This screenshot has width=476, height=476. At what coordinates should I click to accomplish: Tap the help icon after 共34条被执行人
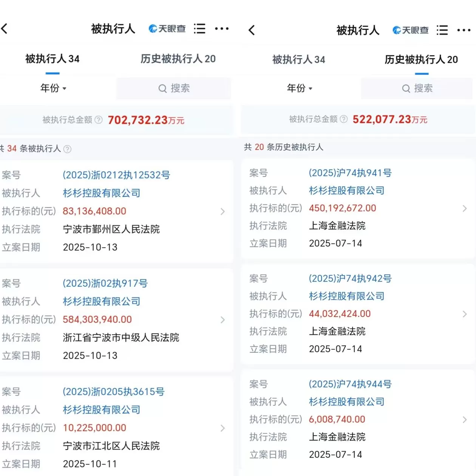[x=68, y=149]
